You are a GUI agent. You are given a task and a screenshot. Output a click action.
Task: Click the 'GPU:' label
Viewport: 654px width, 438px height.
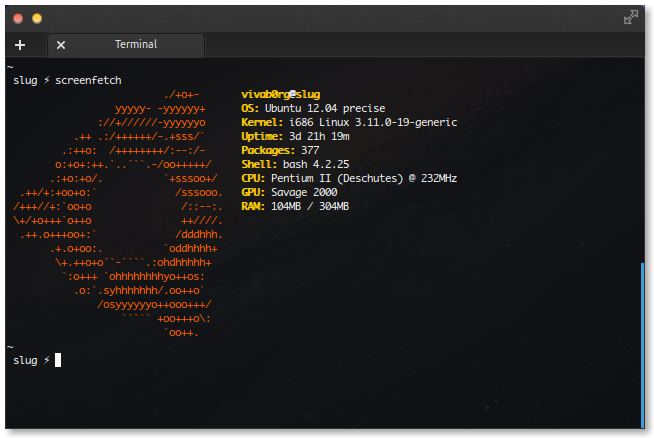tap(253, 192)
